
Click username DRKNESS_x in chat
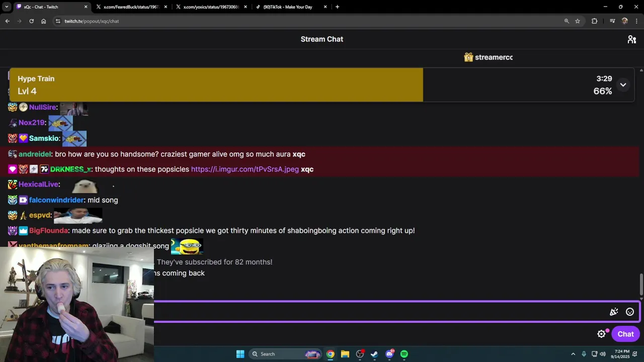click(70, 169)
